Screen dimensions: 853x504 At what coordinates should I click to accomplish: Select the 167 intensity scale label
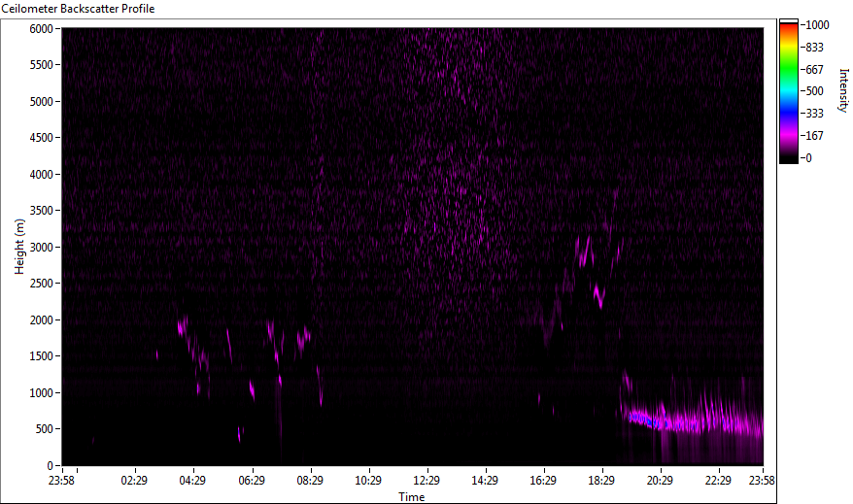[x=814, y=136]
